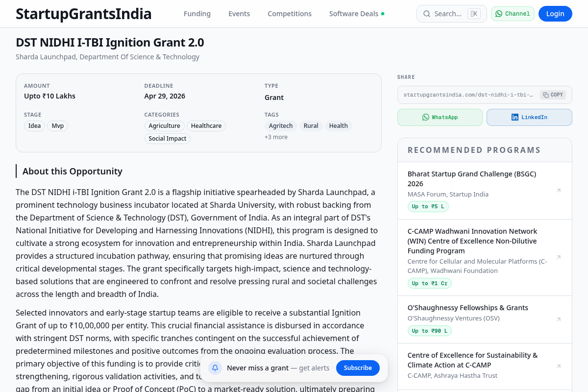Open arrow for C-CAMP Wadhwani Innovation Network
Viewport: 588px width, 392px height.
point(558,257)
